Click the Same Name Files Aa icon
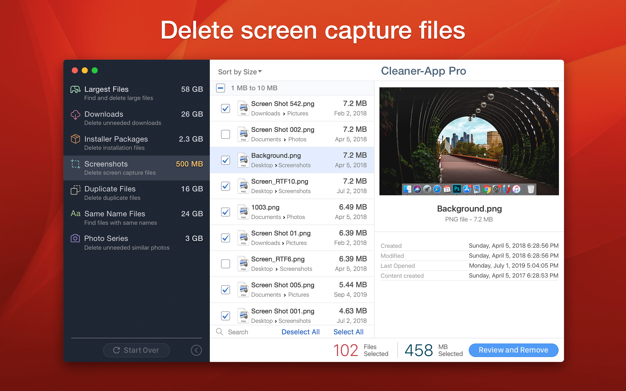Screen dimensions: 626x391 click(75, 214)
